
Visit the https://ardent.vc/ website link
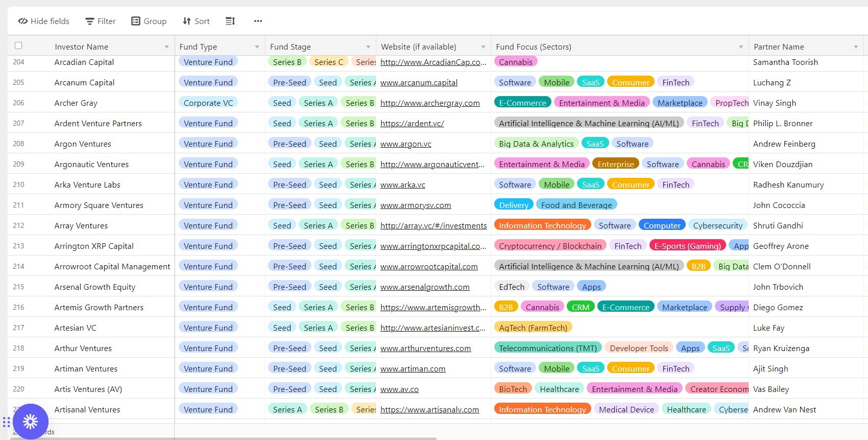412,123
